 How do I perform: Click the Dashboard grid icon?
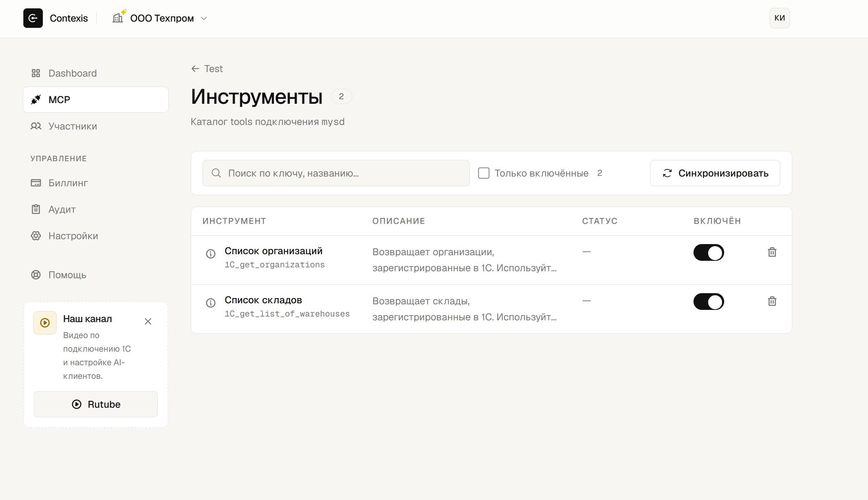[36, 73]
